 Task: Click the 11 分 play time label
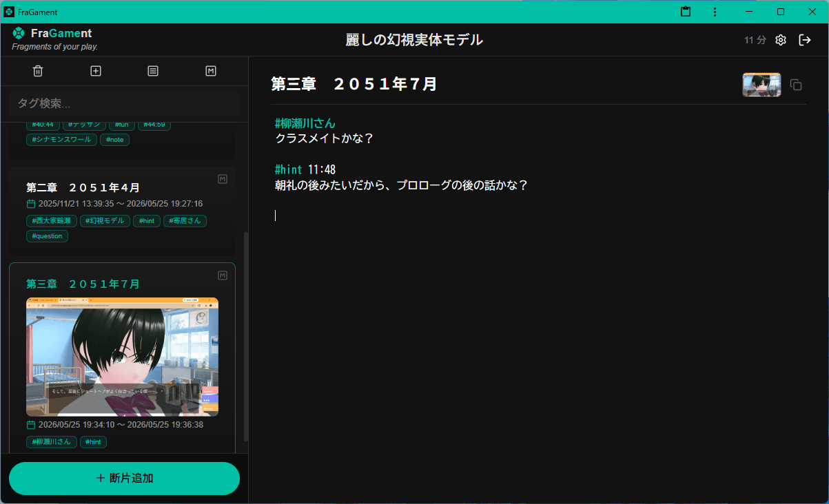[755, 40]
